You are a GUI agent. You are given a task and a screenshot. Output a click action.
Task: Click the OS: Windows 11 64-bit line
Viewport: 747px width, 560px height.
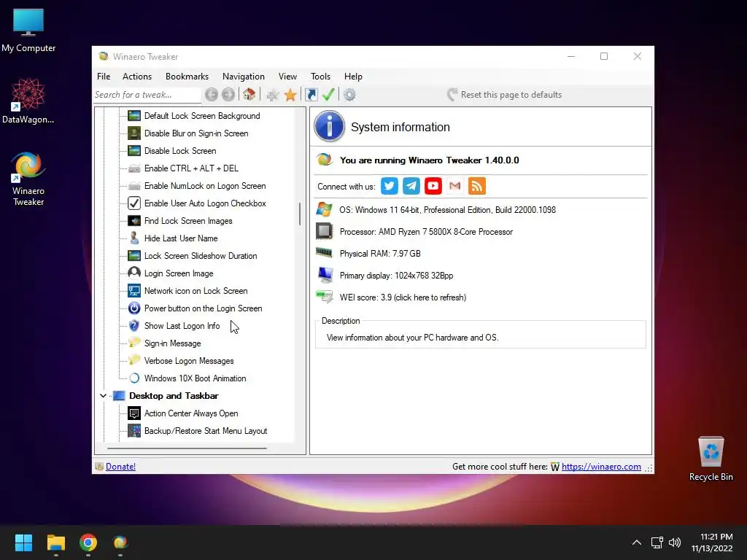[x=447, y=210]
